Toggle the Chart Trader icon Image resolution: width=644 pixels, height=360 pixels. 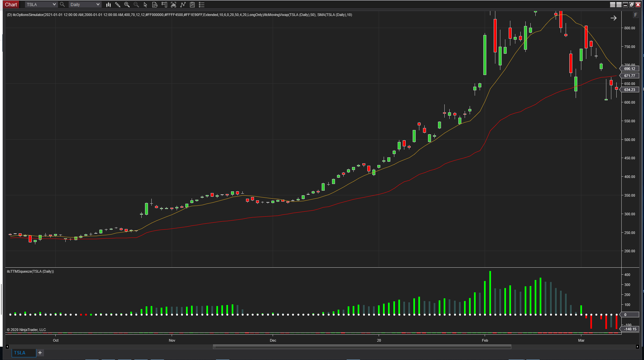pyautogui.click(x=164, y=5)
